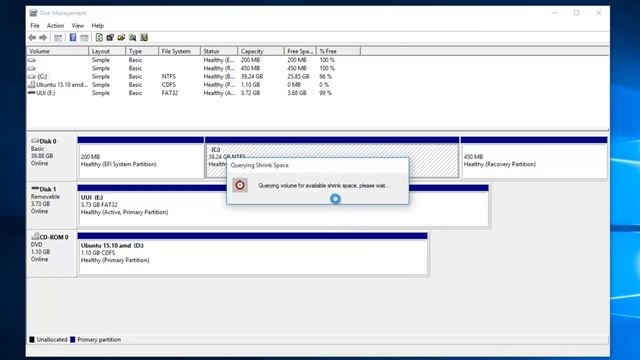The image size is (640, 360).
Task: Click the Disk Management title bar app icon
Action: [x=33, y=13]
